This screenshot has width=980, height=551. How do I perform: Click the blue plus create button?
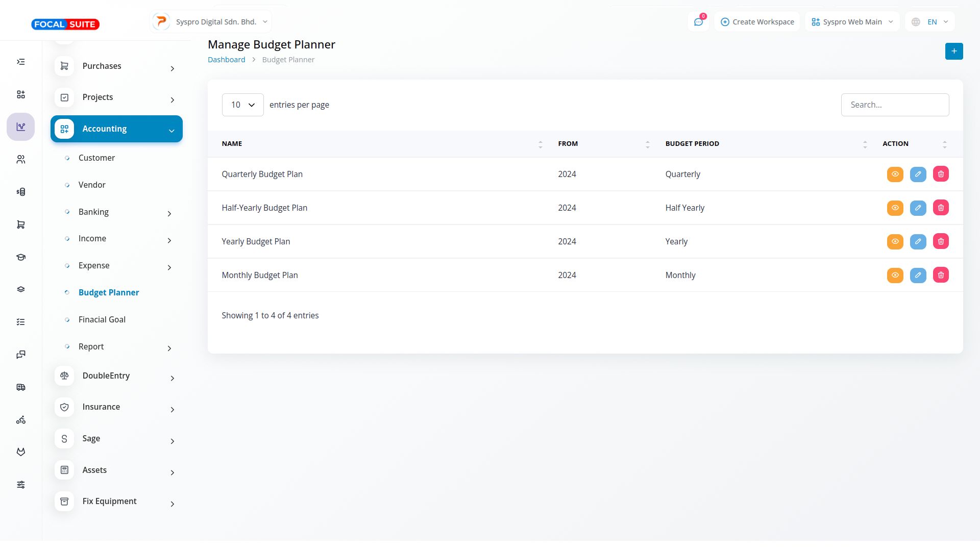pyautogui.click(x=953, y=51)
